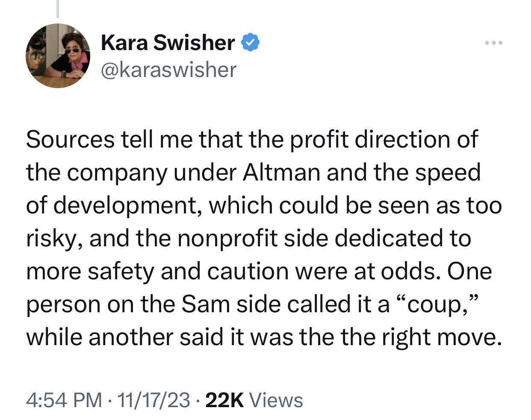Click the quoted word "coup" in tweet

click(437, 305)
